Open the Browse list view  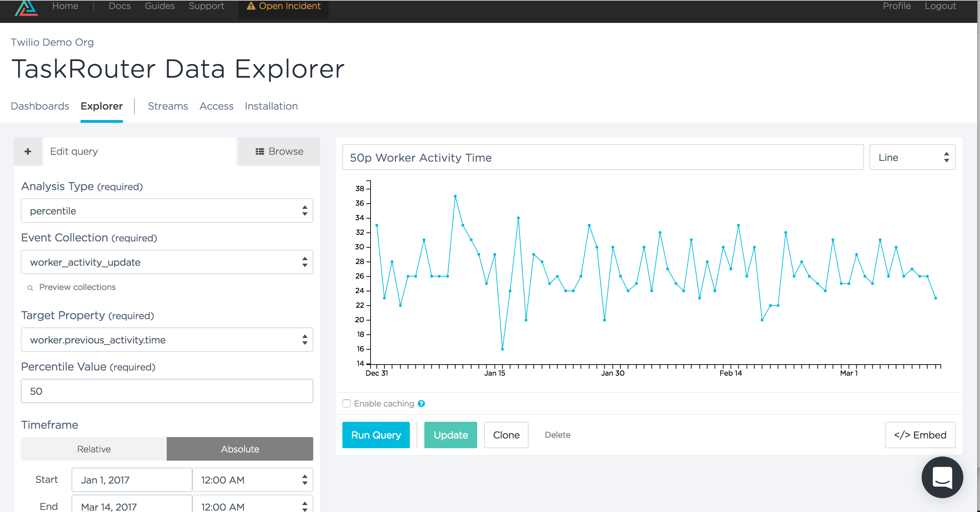point(279,151)
